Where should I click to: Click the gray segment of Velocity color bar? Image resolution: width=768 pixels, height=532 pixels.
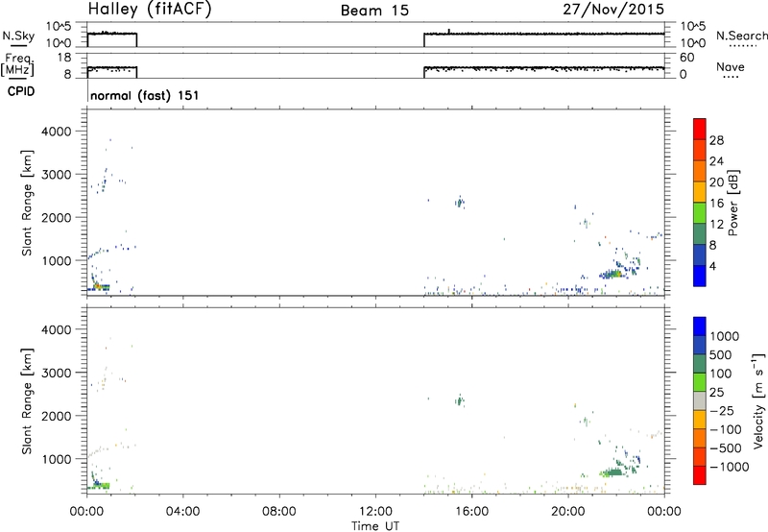700,400
